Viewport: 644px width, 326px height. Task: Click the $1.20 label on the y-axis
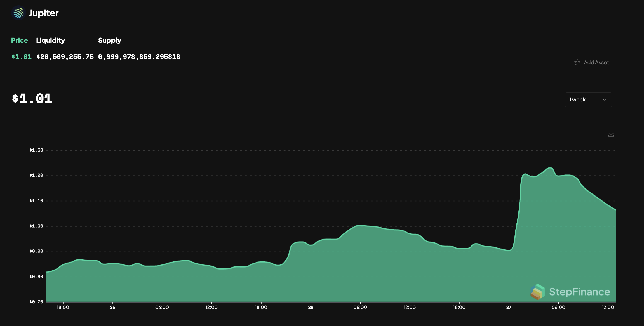pyautogui.click(x=36, y=175)
